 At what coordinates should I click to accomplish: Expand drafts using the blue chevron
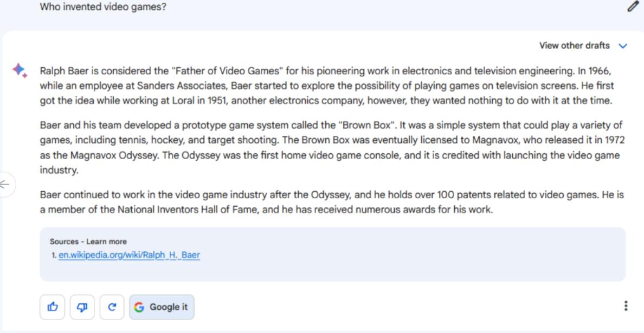pyautogui.click(x=623, y=46)
